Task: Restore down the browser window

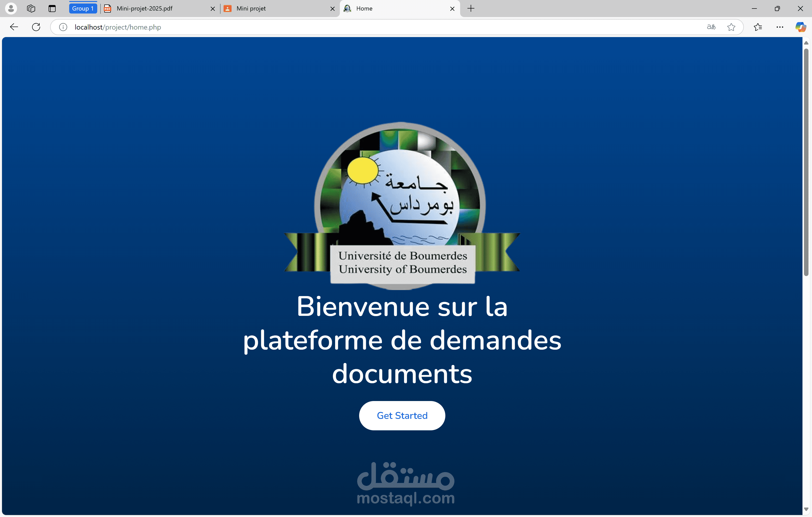Action: click(x=777, y=9)
